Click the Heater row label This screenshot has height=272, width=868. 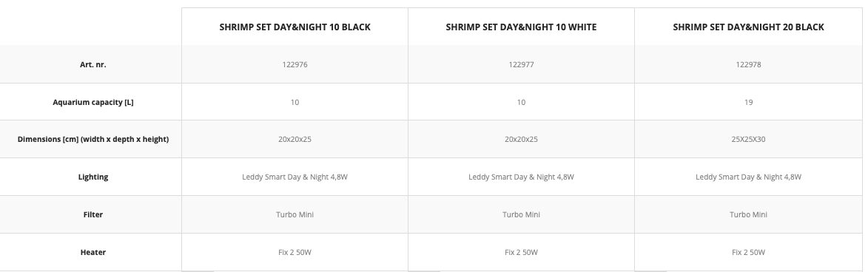pyautogui.click(x=93, y=252)
